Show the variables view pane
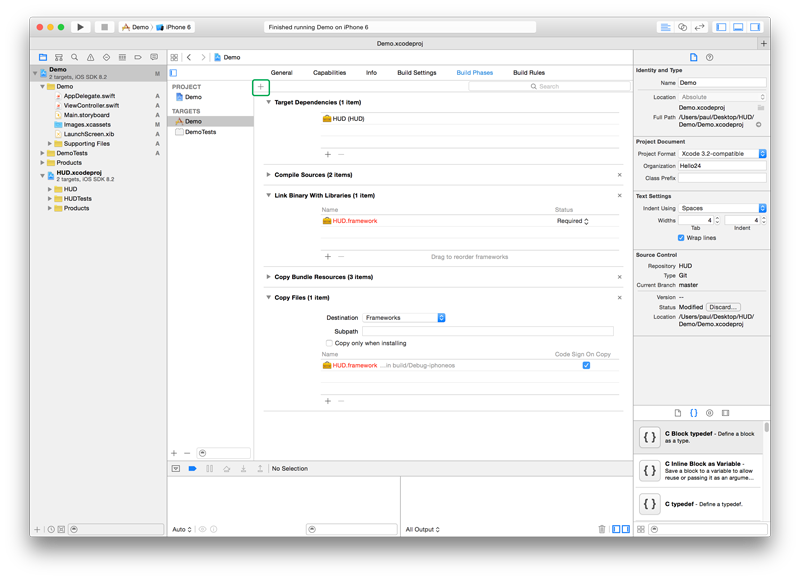 616,529
